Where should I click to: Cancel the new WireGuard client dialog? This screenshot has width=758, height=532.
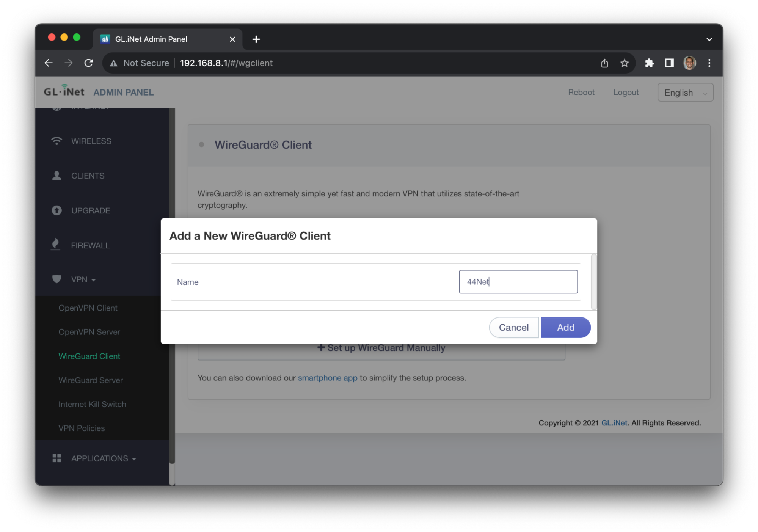tap(513, 327)
